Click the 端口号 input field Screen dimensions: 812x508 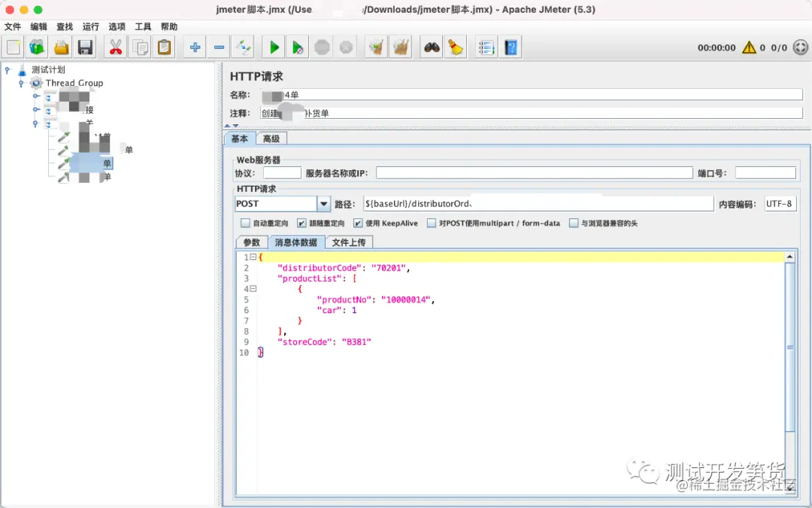pyautogui.click(x=765, y=173)
